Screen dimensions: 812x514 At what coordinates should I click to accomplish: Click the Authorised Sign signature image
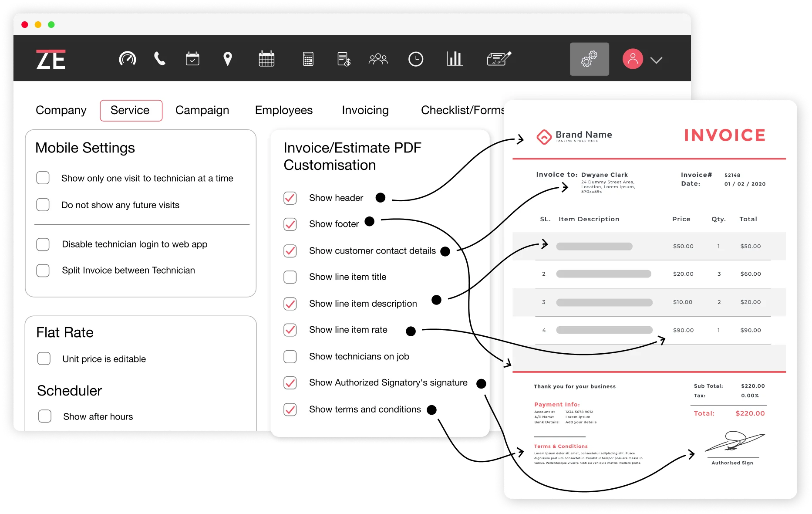click(735, 441)
